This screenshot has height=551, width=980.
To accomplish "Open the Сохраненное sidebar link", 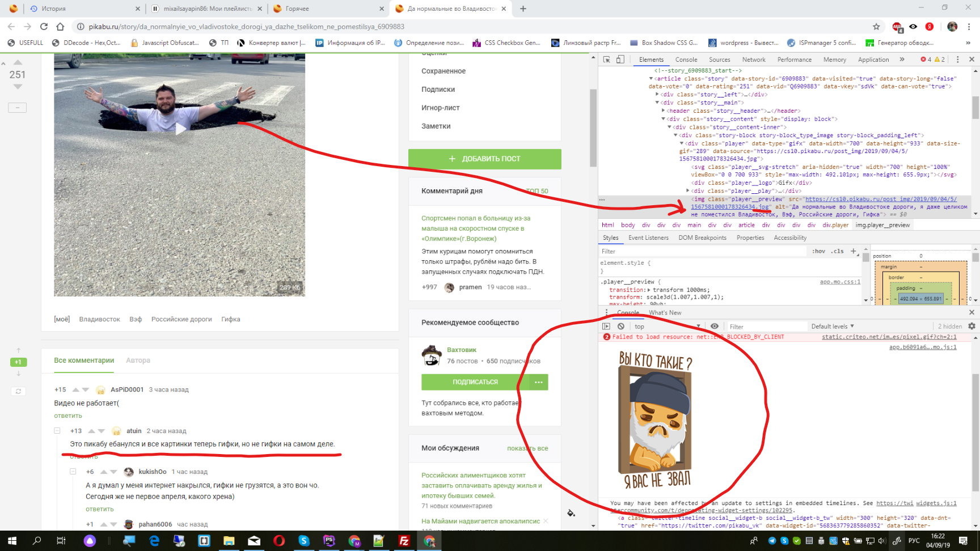I will (x=443, y=71).
